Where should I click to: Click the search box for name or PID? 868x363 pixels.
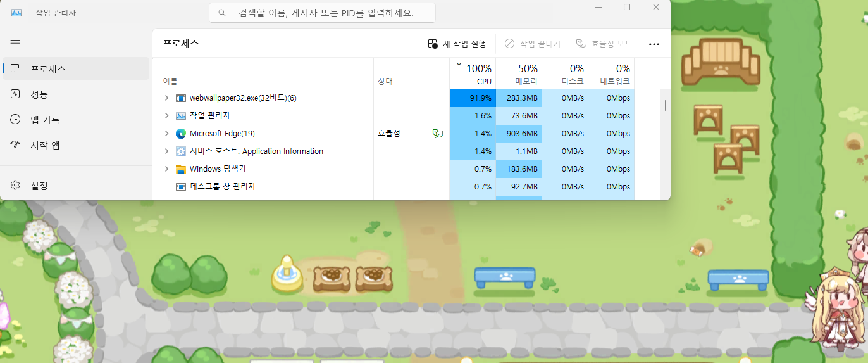323,13
